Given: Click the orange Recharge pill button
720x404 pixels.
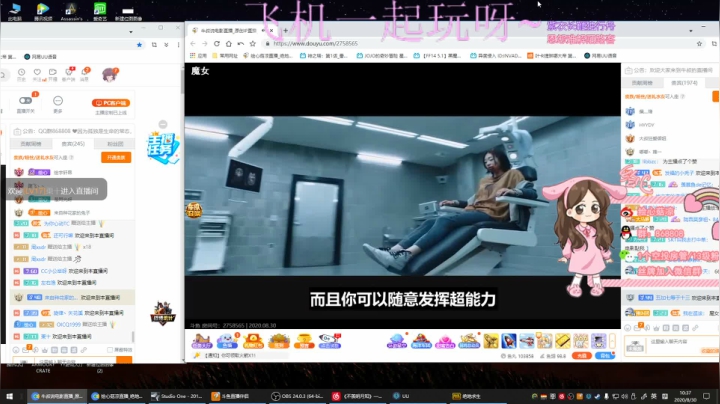Looking at the screenshot, I should [581, 356].
